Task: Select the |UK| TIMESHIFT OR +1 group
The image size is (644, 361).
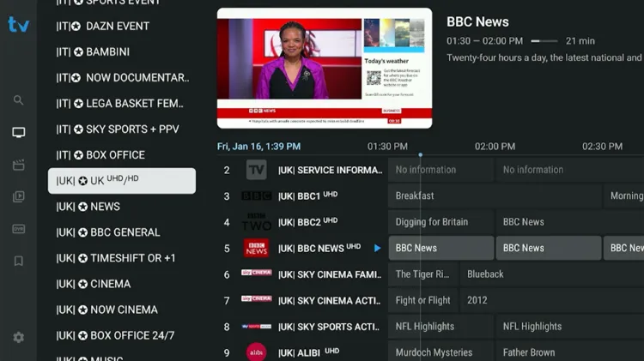Action: 122,258
